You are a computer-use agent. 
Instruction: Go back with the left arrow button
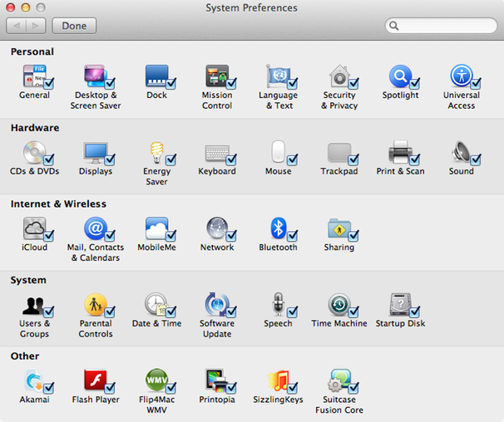(x=16, y=26)
